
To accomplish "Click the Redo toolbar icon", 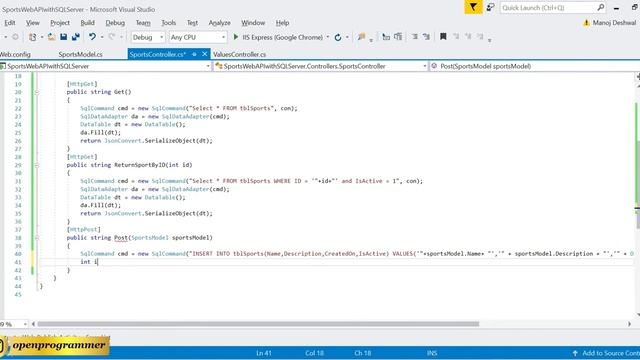I will (x=112, y=37).
